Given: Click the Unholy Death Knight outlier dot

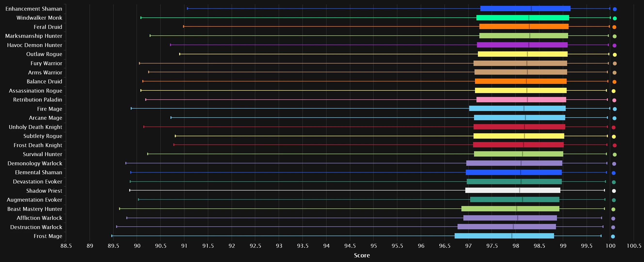Looking at the screenshot, I should (x=613, y=127).
